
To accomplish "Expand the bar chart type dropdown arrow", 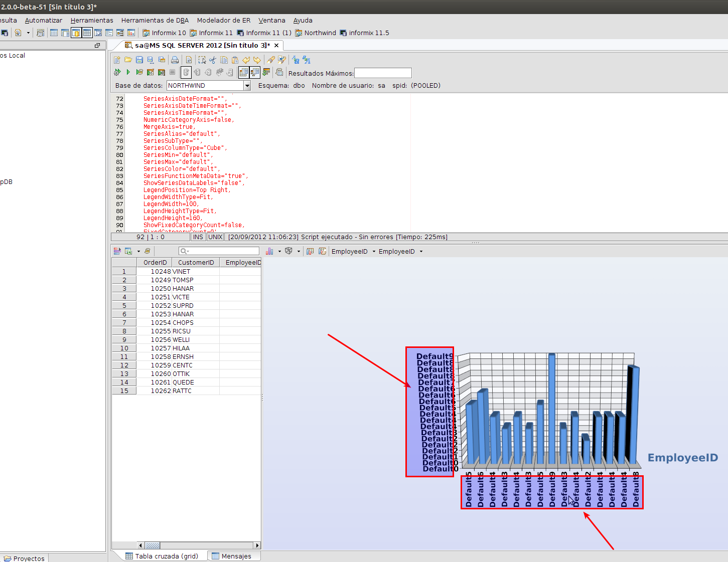I will [279, 251].
